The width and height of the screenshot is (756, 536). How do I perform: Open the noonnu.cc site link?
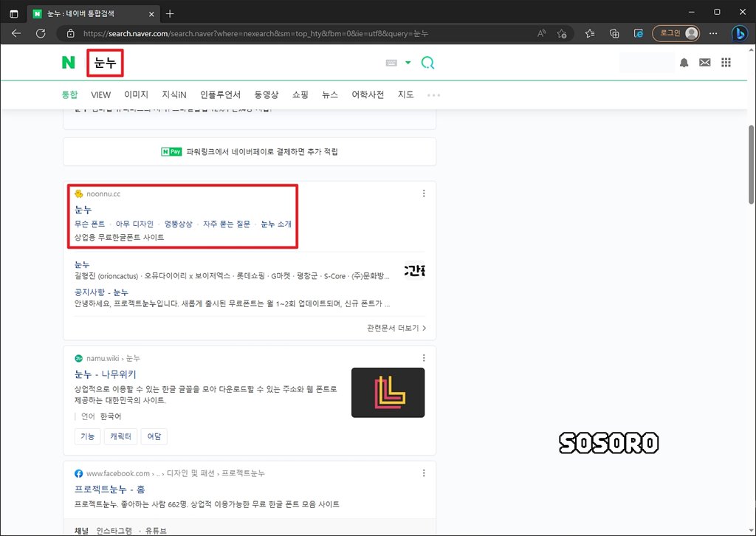[103, 193]
